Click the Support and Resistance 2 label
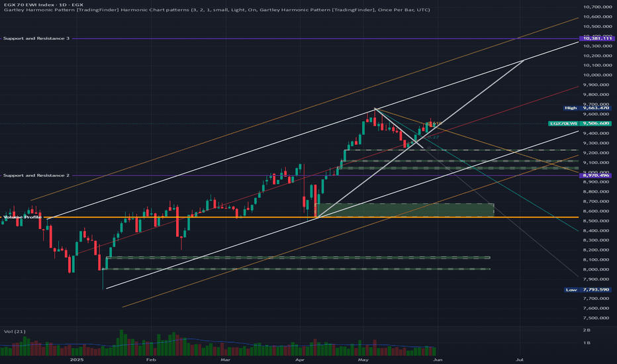617x364 pixels. (36, 175)
